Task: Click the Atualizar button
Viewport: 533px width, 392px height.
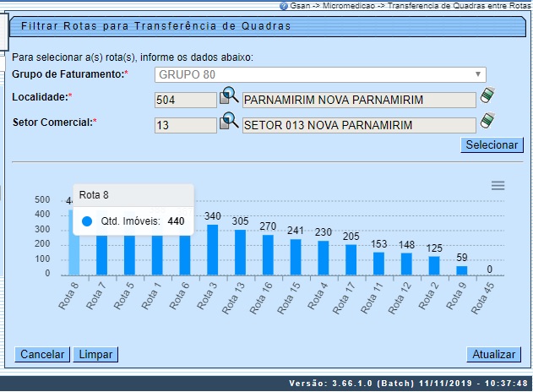Action: pos(492,354)
